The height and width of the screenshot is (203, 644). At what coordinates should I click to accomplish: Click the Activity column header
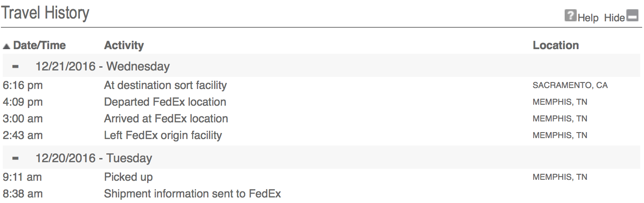tap(124, 45)
